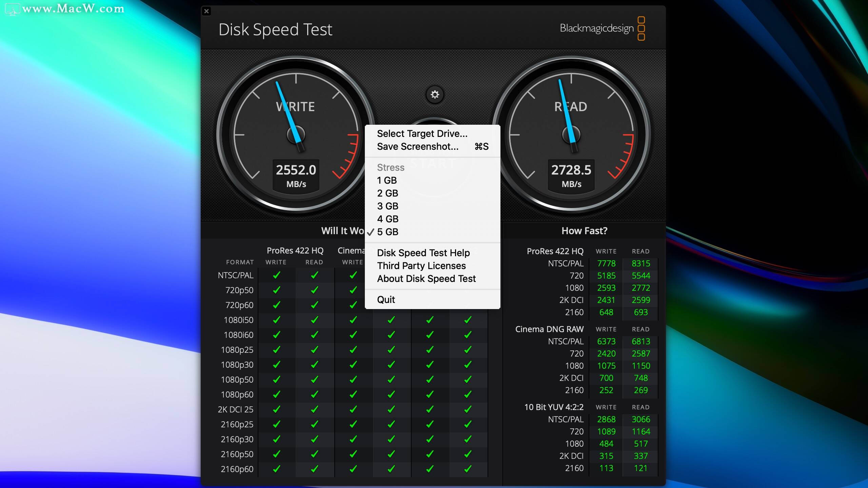
Task: Click the MacW watermark logo
Action: point(13,9)
